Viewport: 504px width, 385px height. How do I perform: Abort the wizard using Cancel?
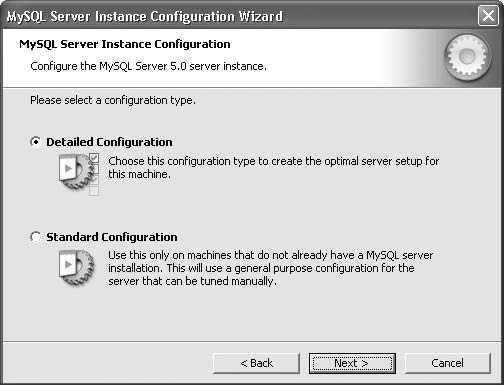[x=448, y=363]
